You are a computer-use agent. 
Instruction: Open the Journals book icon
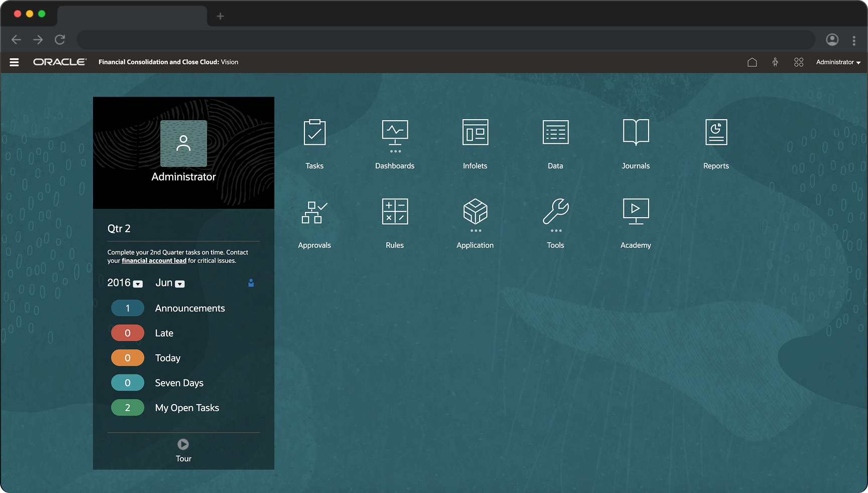[x=636, y=133]
